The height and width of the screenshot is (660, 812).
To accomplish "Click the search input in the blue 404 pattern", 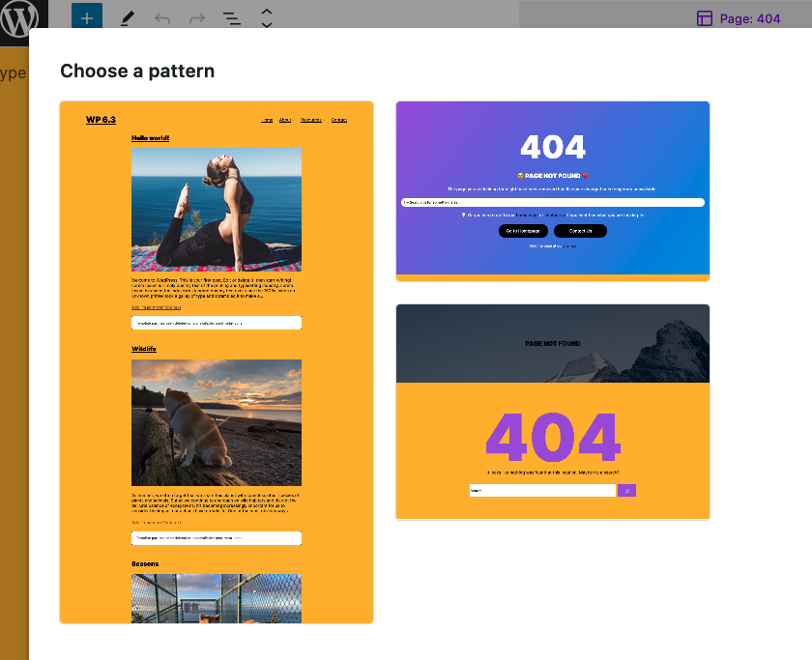I will point(552,202).
